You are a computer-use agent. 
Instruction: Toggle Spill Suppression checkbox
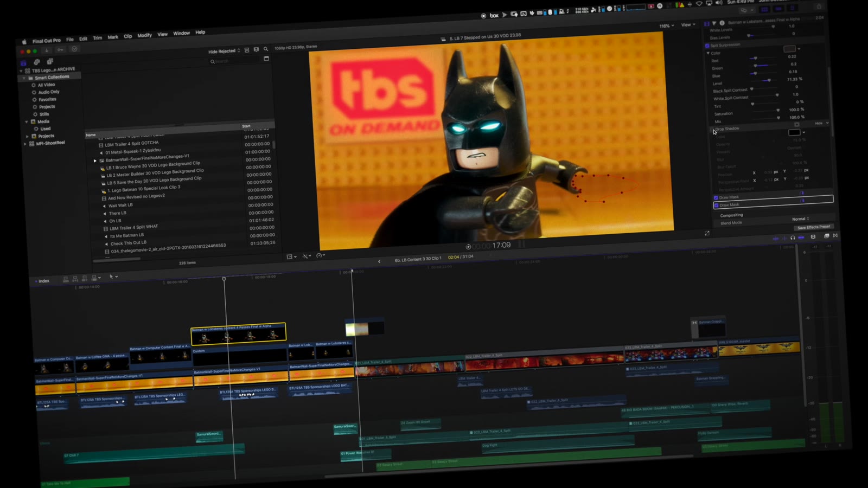coord(707,46)
